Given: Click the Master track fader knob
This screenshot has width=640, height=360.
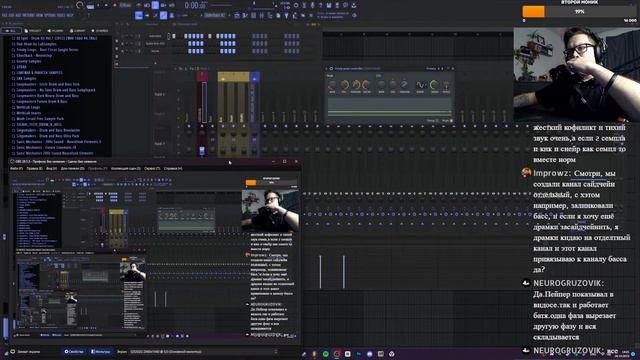Looking at the screenshot, I should tap(202, 151).
